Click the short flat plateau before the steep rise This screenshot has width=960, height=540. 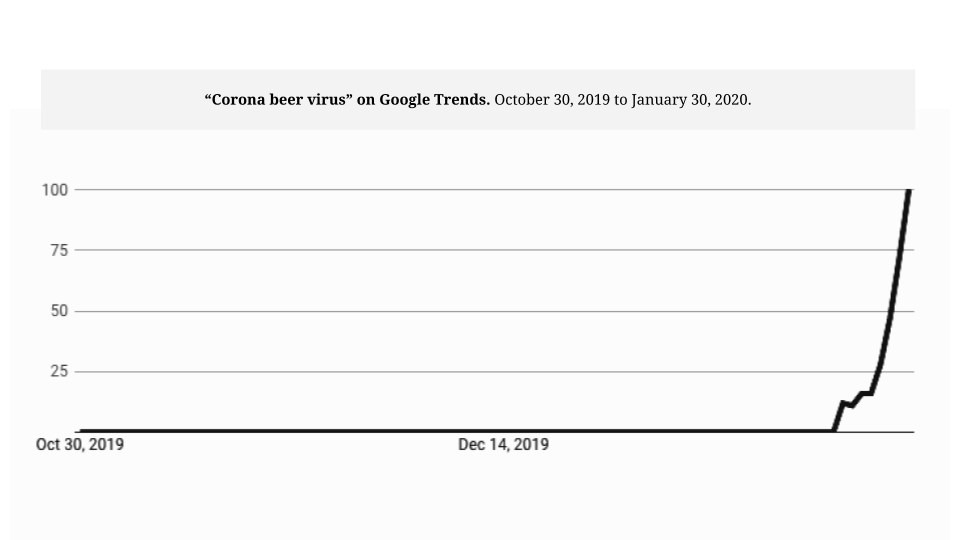(866, 393)
